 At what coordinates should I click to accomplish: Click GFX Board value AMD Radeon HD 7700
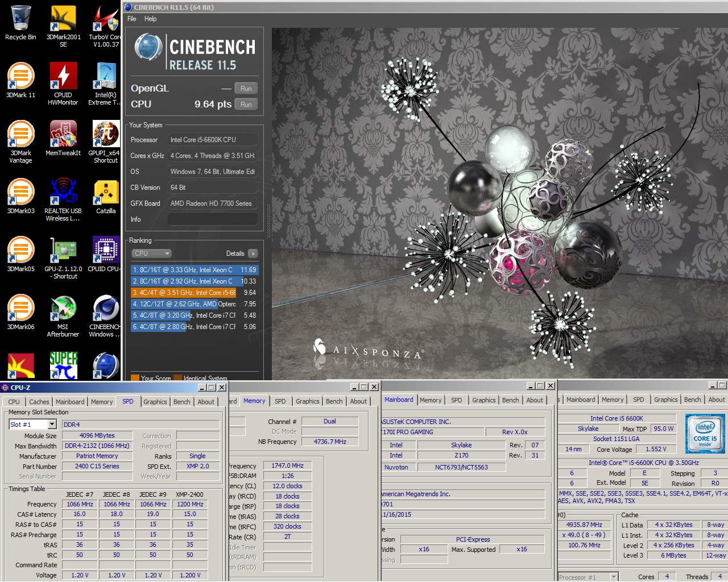213,203
